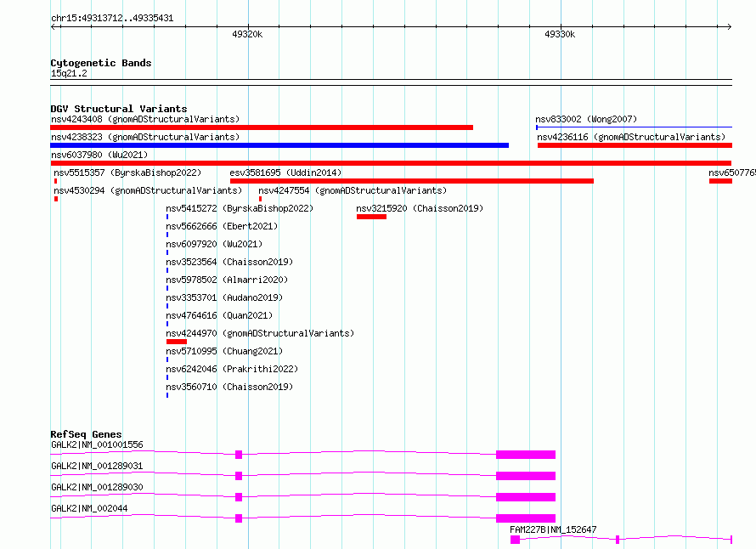Click the nsv650776 variant label at right edge
Viewport: 756px width, 549px height.
click(x=732, y=173)
